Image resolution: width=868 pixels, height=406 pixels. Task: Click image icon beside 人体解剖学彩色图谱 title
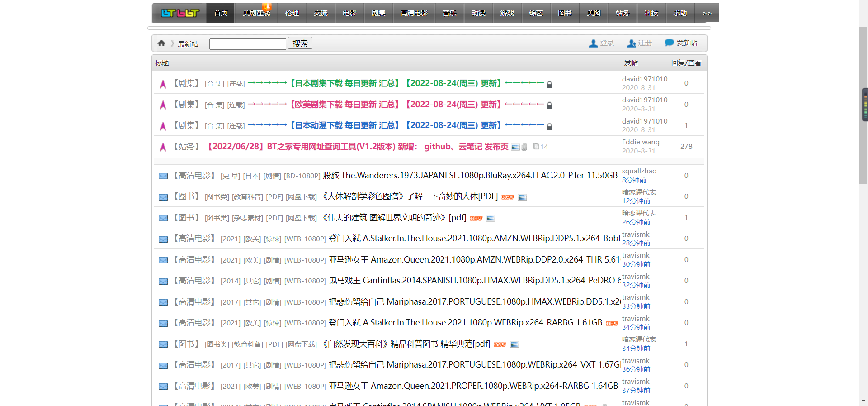tap(522, 197)
